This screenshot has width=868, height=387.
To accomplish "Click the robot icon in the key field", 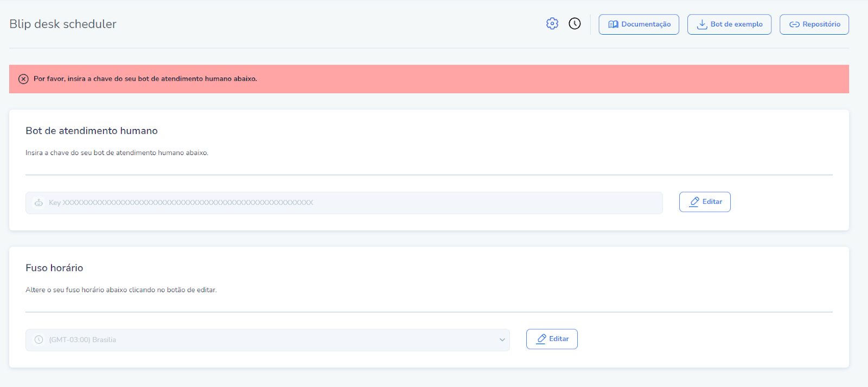I will [39, 203].
